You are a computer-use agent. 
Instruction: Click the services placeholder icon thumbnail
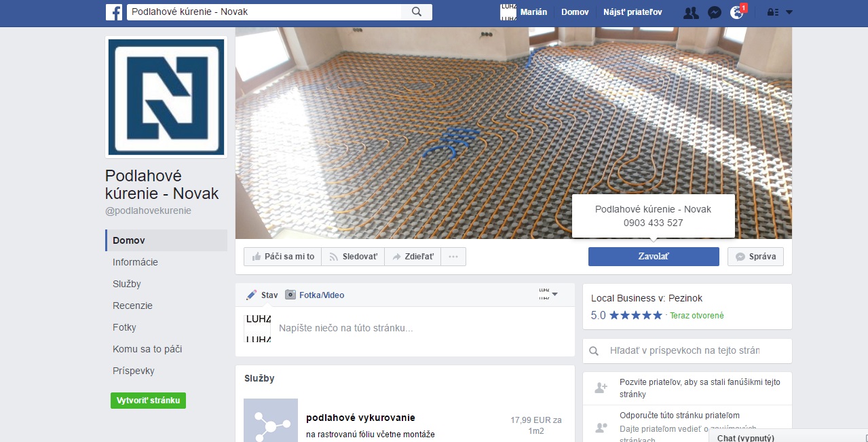(x=271, y=421)
